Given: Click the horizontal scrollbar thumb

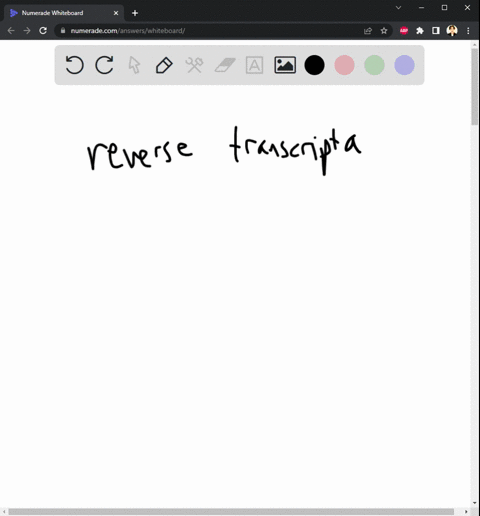Looking at the screenshot, I should click(231, 512).
